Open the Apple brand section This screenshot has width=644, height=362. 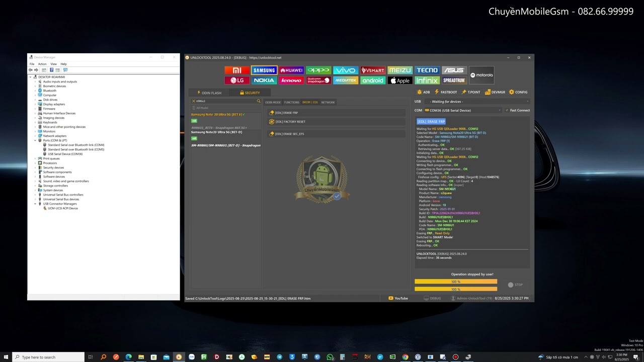(400, 80)
